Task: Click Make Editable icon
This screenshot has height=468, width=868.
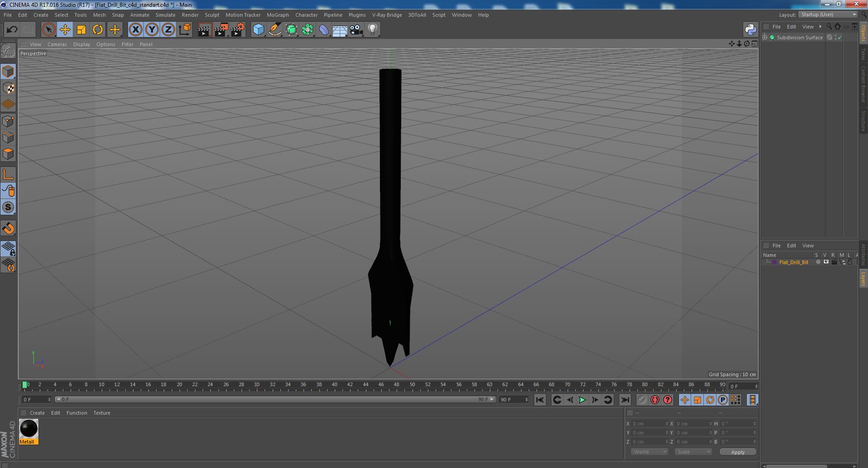Action: pyautogui.click(x=8, y=51)
